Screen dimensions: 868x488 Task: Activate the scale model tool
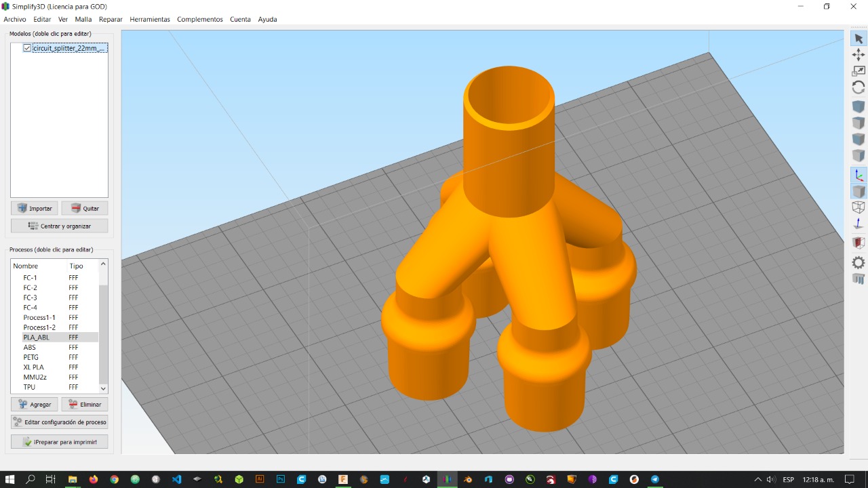point(859,70)
